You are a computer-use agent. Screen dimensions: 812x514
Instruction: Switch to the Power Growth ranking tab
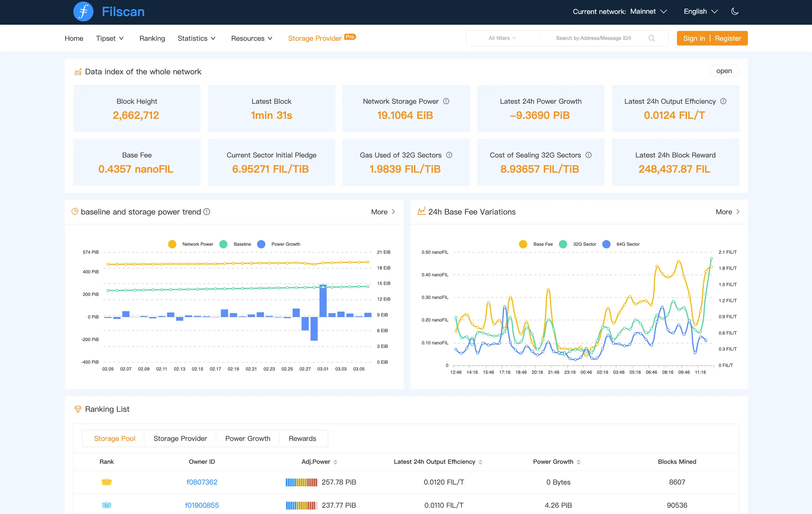pos(247,438)
